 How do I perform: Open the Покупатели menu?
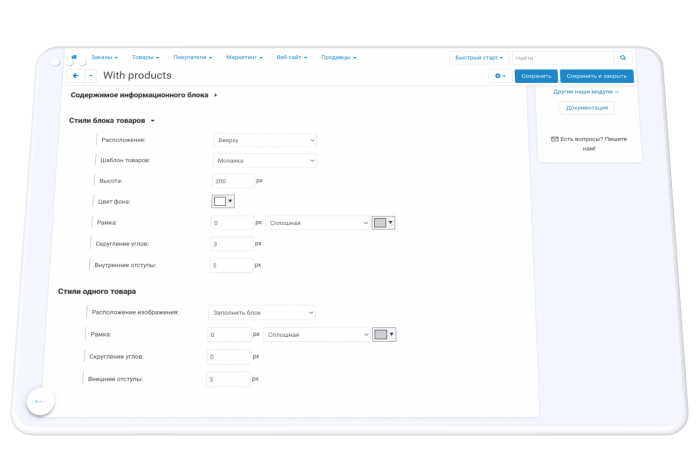192,57
